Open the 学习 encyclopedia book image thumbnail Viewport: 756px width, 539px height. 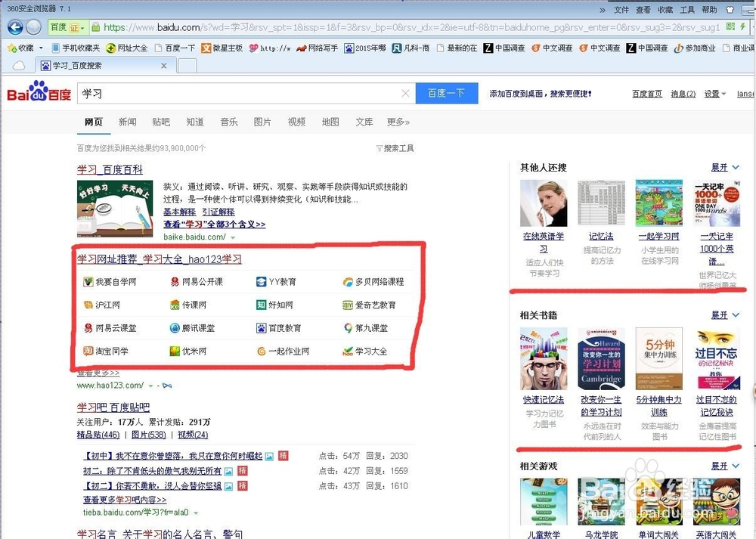[115, 209]
